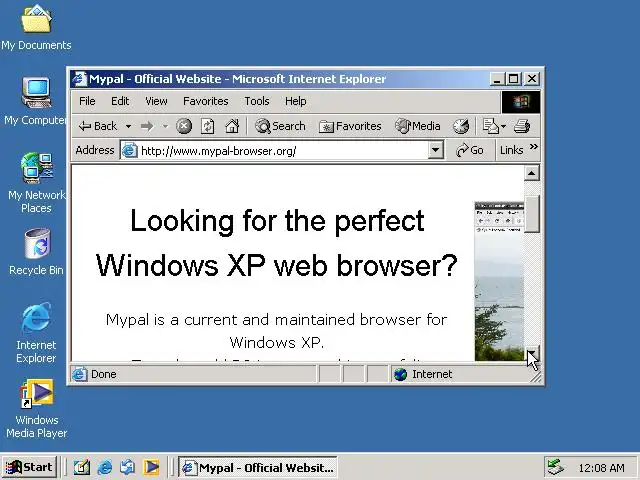Open the File menu
The height and width of the screenshot is (480, 640).
point(87,101)
